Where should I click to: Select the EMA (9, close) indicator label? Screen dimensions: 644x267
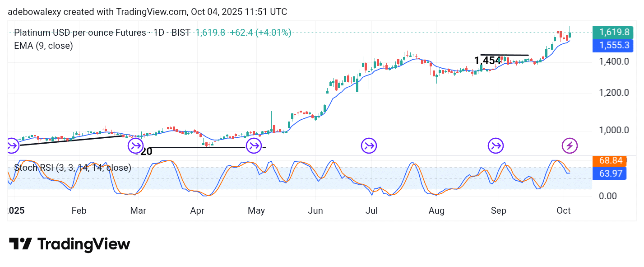(43, 45)
